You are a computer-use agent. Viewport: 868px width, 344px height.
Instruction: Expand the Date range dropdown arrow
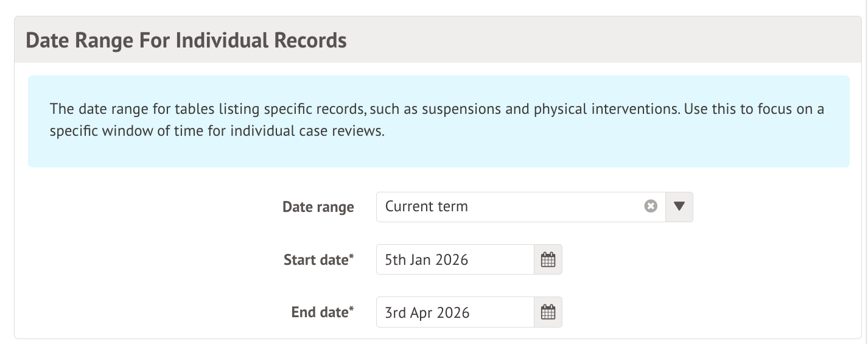point(679,206)
